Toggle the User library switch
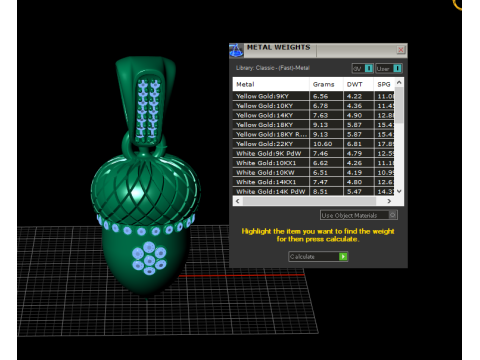The height and width of the screenshot is (360, 480). pyautogui.click(x=389, y=68)
